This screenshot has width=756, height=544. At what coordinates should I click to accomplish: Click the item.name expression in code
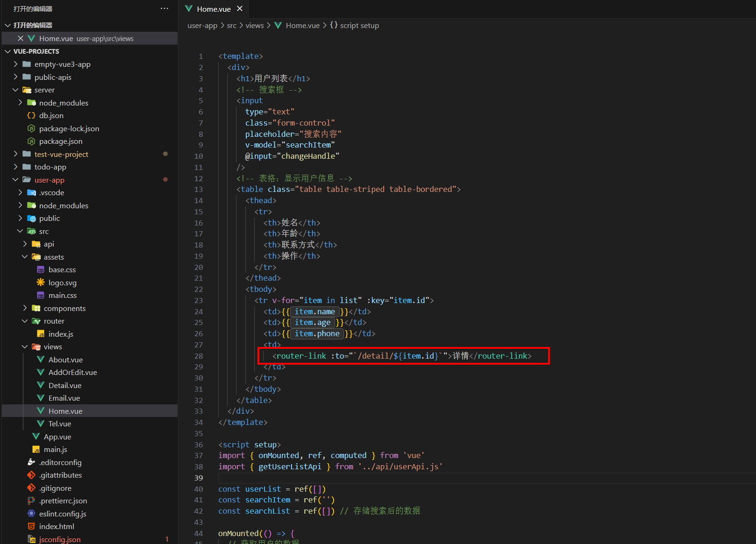click(314, 311)
